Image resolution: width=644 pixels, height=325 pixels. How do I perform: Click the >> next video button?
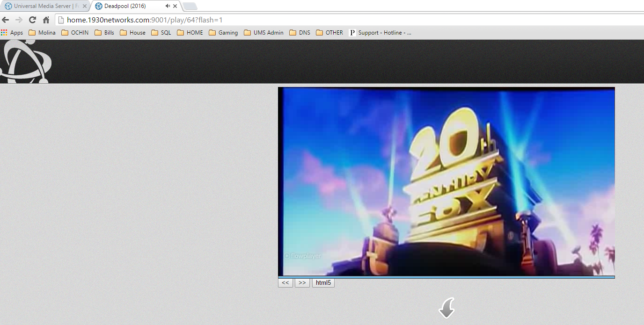tap(302, 283)
